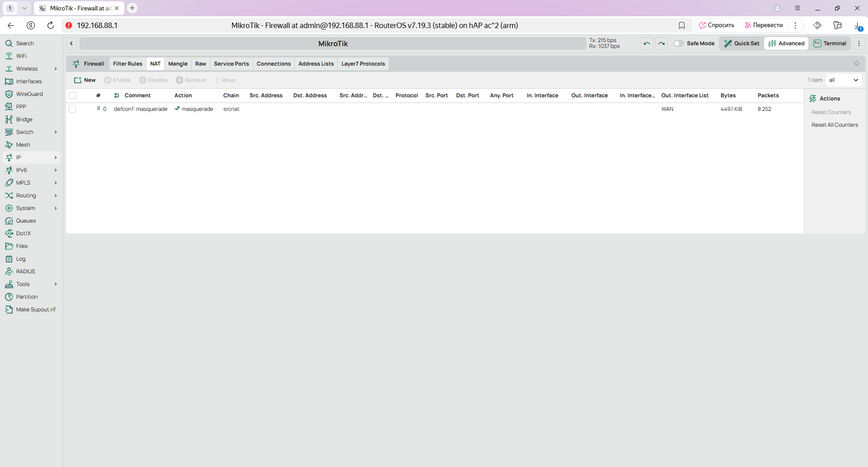The height and width of the screenshot is (467, 868).
Task: Click the insecure connection warning icon
Action: click(x=69, y=25)
